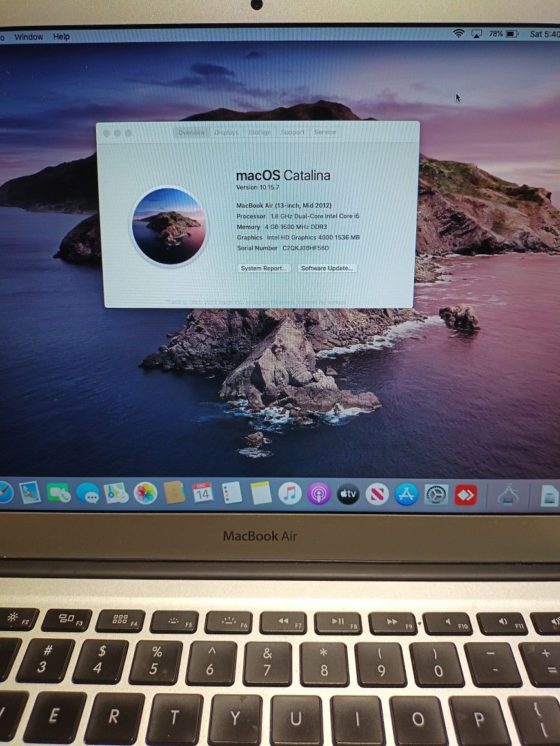Launch the Photos app
This screenshot has height=746, width=560.
pyautogui.click(x=145, y=494)
